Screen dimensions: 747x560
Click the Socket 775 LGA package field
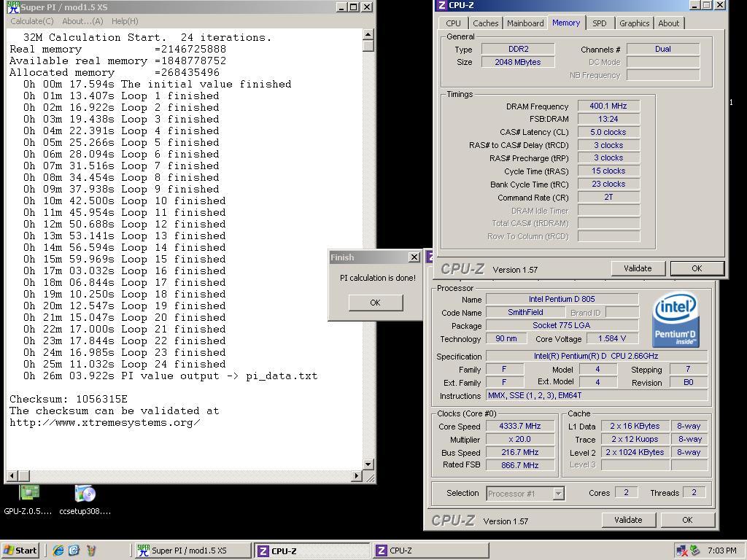tap(562, 325)
